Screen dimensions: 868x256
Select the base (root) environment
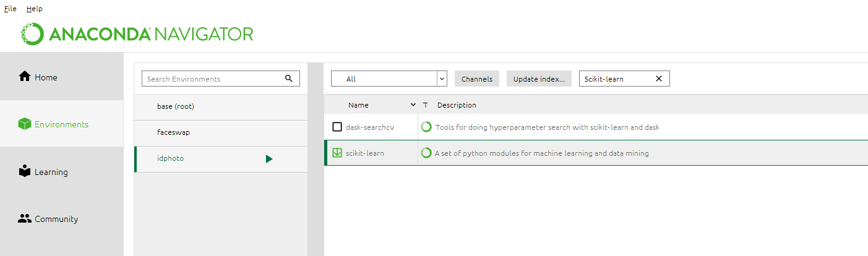coord(221,106)
